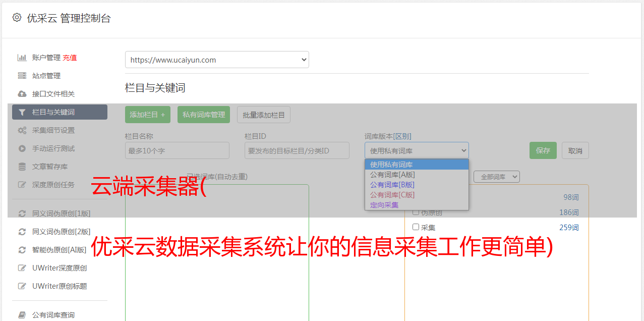The width and height of the screenshot is (644, 321).
Task: Open the 词库版本 dropdown showing 使用私有词库
Action: (417, 150)
